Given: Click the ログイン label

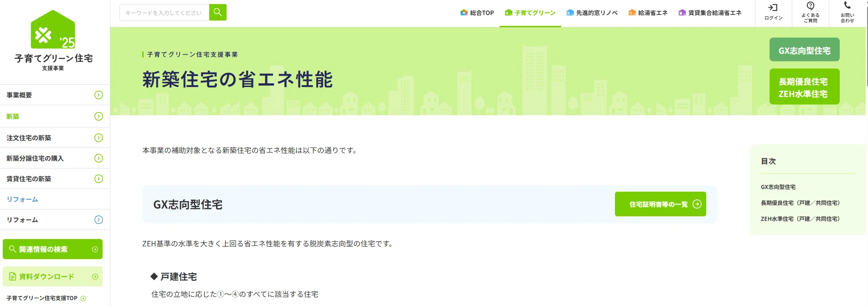Looking at the screenshot, I should tap(774, 18).
